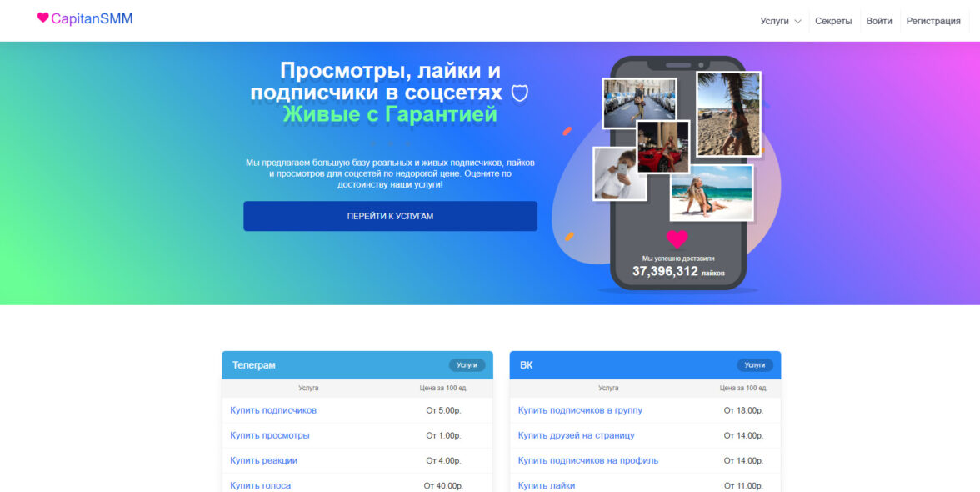Click the Мы успешно доставили caption
The height and width of the screenshot is (492, 980).
point(678,259)
